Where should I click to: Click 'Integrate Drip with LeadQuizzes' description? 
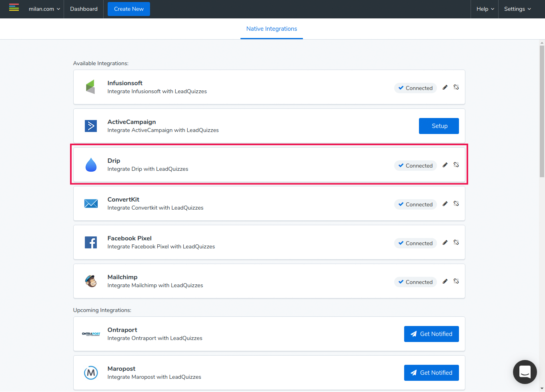pyautogui.click(x=148, y=169)
